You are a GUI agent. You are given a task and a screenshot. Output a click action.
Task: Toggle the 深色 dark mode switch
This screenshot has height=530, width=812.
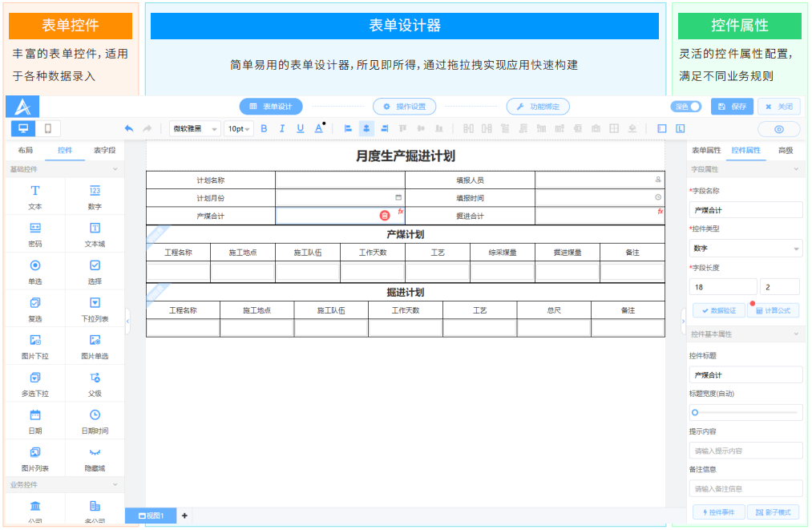[686, 107]
